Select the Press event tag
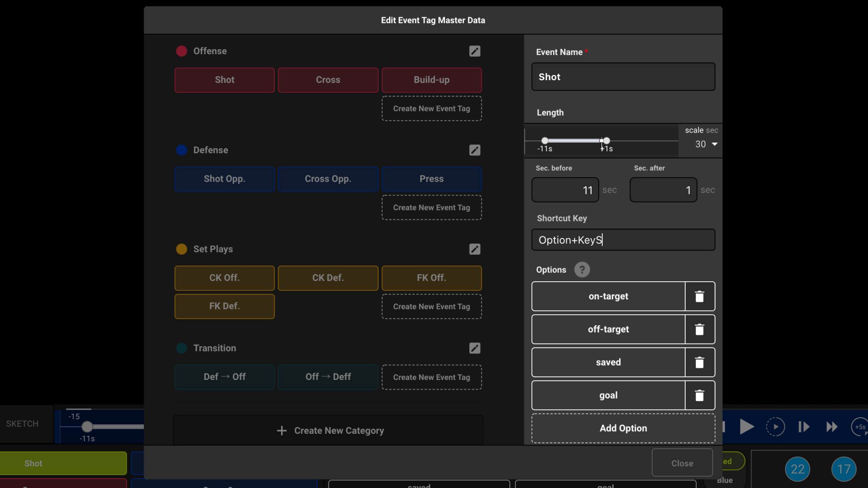 (x=431, y=179)
